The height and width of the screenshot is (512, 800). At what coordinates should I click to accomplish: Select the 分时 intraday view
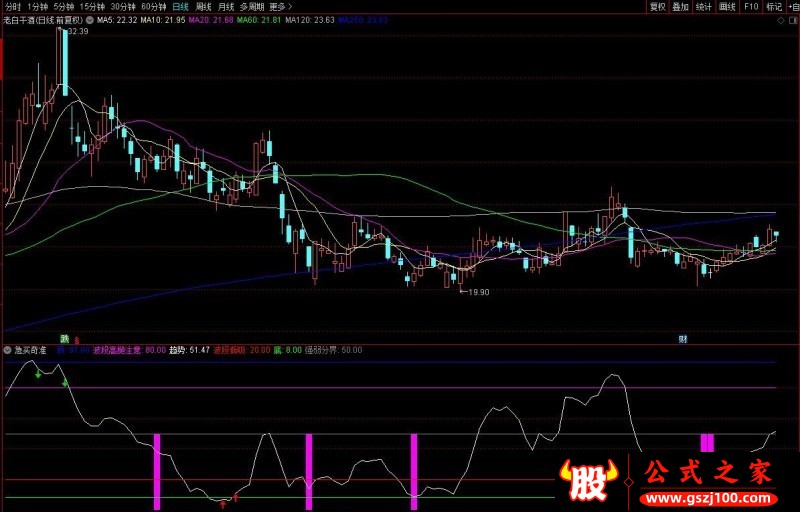(x=13, y=6)
